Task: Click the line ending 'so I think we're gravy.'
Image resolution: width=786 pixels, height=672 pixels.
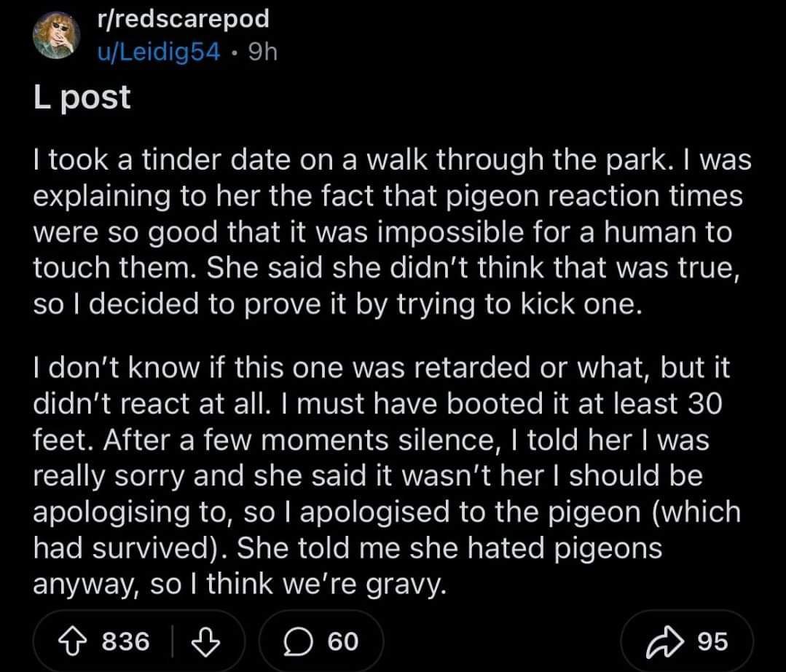Action: (239, 584)
